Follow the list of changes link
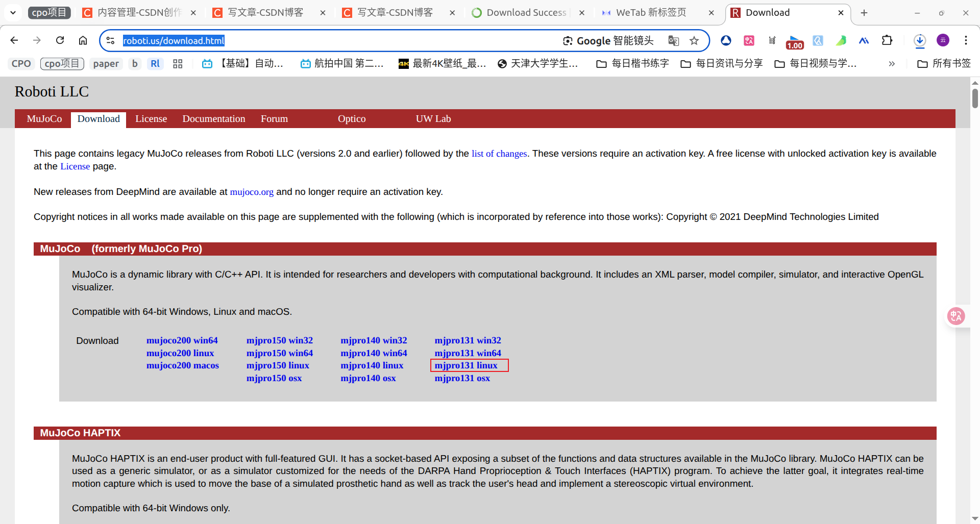This screenshot has width=980, height=524. 499,154
